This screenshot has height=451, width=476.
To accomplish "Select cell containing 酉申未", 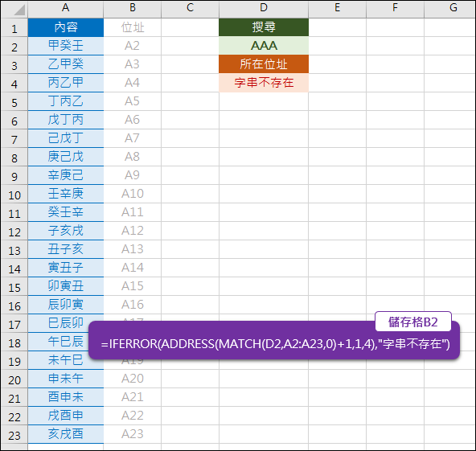I will [66, 397].
